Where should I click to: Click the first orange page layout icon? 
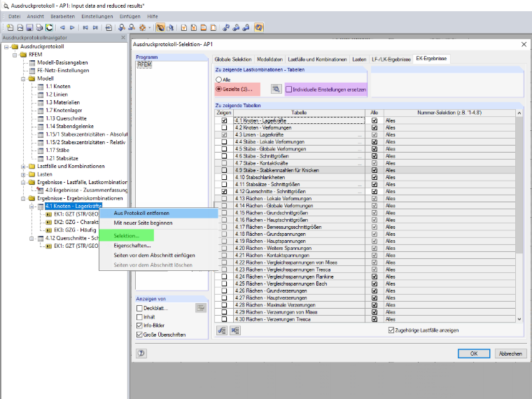click(x=184, y=27)
